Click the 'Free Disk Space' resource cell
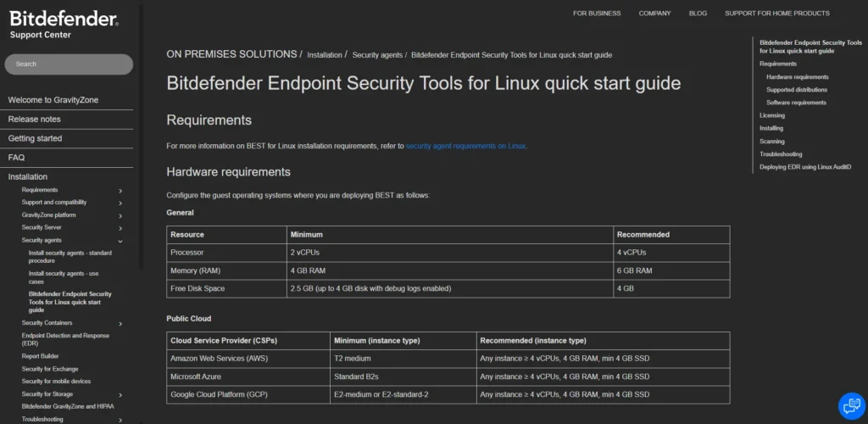This screenshot has width=868, height=424. click(x=226, y=289)
